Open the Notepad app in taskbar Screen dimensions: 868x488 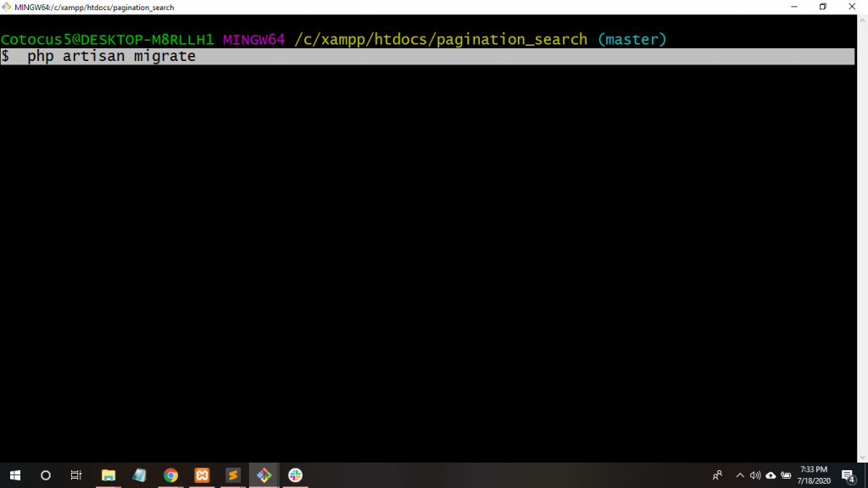139,475
